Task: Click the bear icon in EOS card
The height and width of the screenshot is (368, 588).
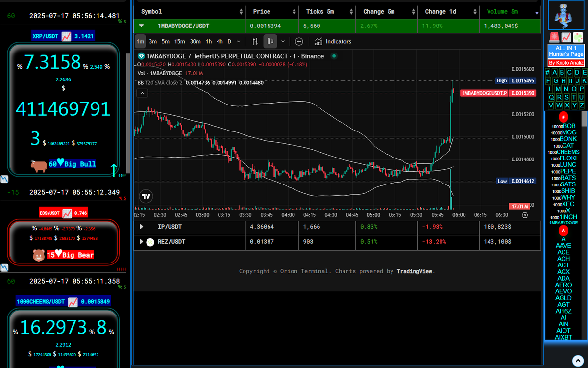Action: 39,255
